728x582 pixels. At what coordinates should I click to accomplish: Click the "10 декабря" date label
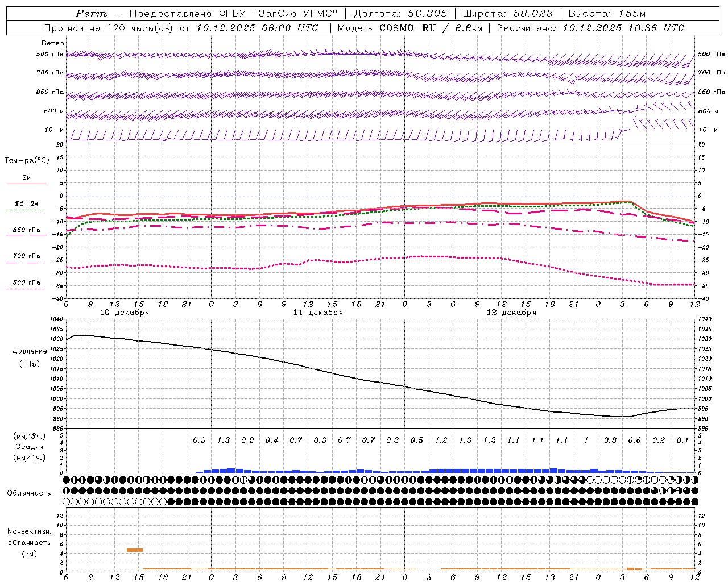pos(125,313)
